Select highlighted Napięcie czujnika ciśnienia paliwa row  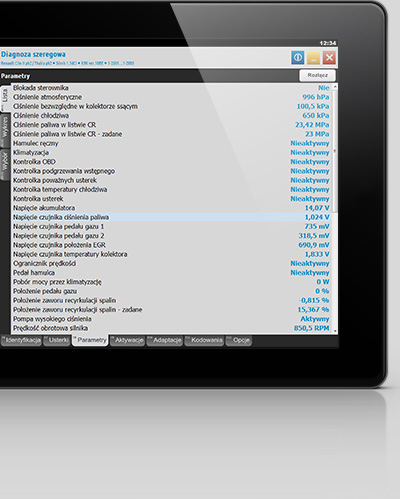[172, 217]
